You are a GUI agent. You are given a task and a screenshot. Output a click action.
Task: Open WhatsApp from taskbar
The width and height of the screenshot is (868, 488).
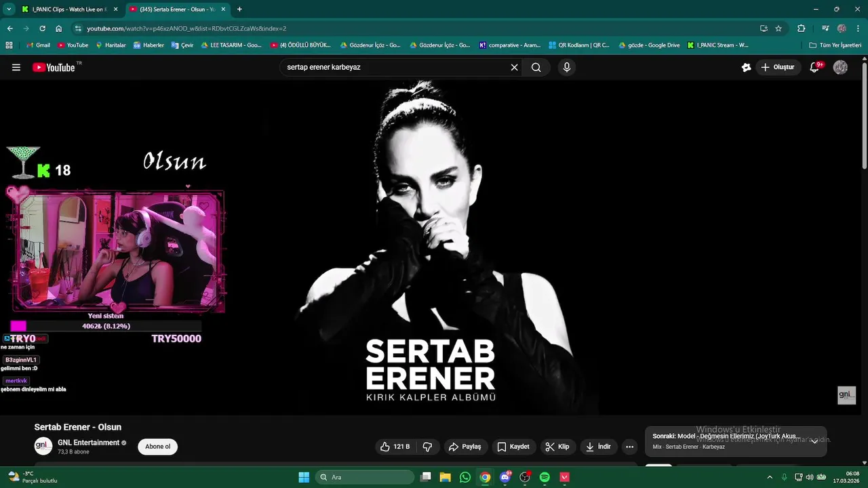click(465, 477)
